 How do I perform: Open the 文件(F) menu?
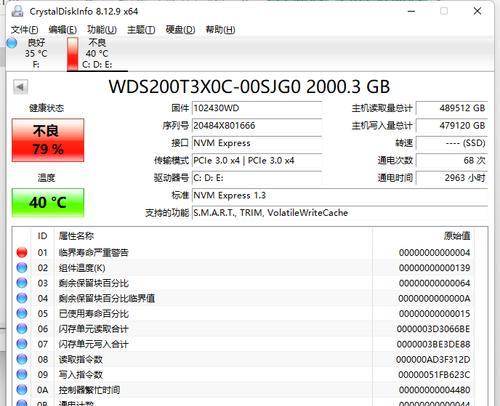coord(24,30)
